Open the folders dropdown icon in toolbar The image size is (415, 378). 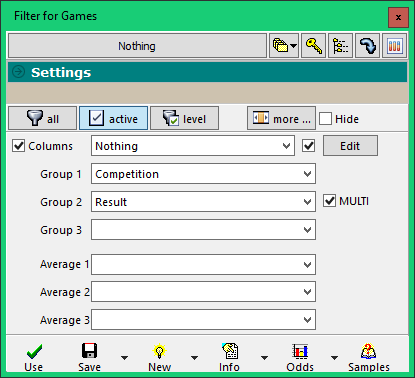(284, 46)
